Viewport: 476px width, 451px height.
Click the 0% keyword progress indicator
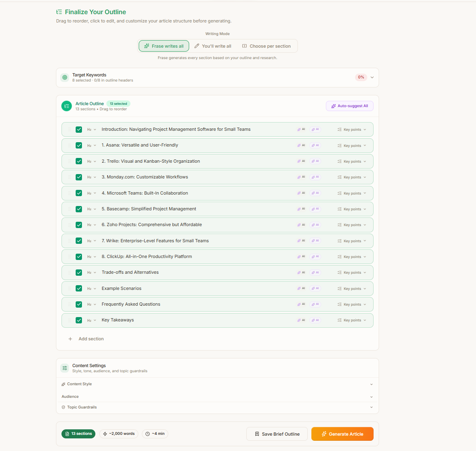point(361,77)
